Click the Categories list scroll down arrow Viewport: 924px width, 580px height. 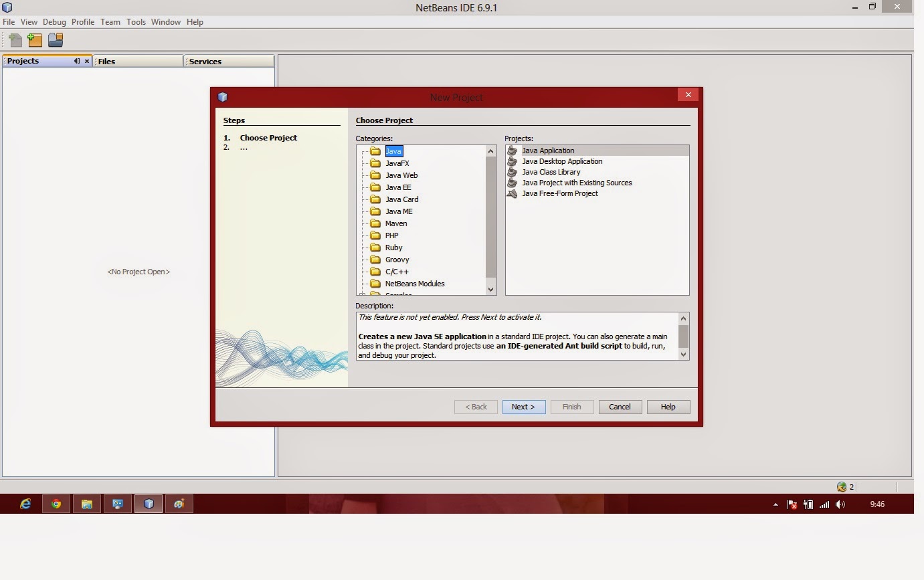[491, 289]
